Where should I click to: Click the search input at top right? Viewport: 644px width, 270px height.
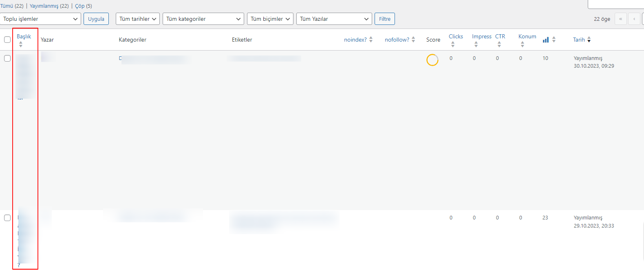coord(616,4)
